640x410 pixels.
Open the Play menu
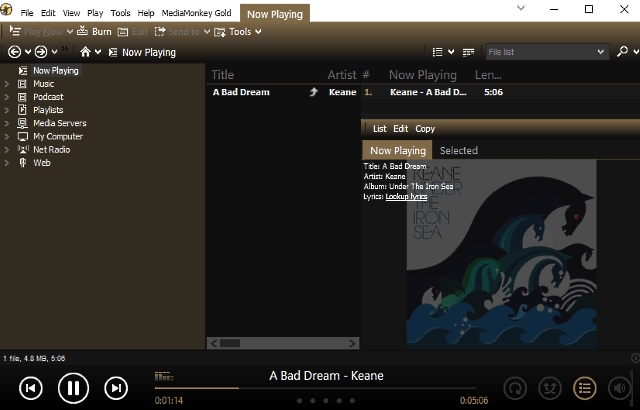95,13
